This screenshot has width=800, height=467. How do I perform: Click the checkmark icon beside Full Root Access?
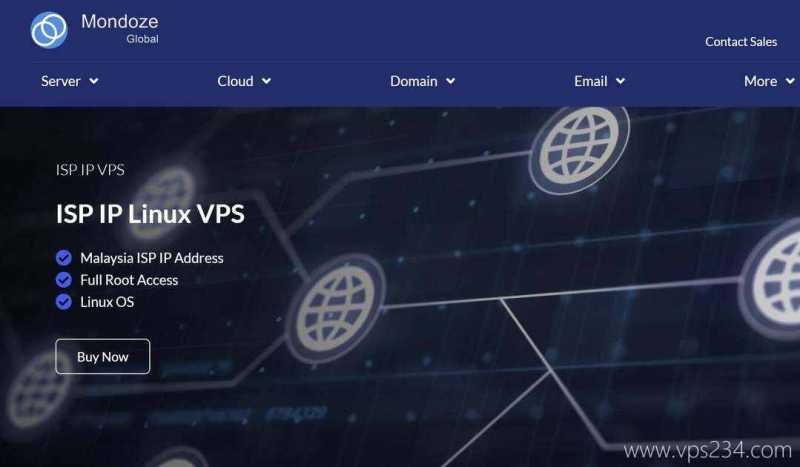[x=64, y=280]
